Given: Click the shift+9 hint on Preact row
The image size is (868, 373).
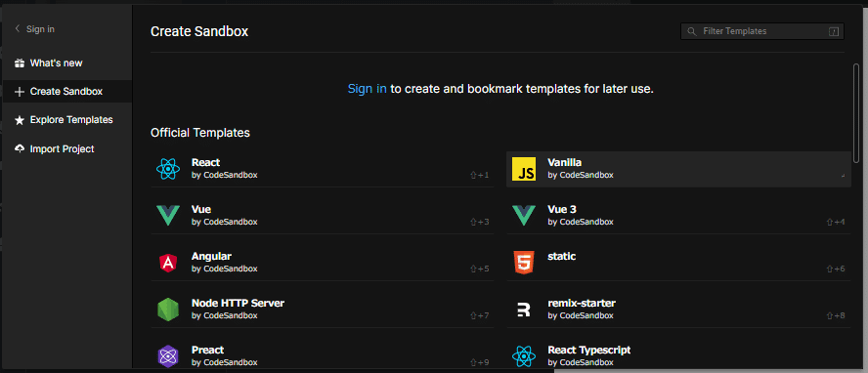Looking at the screenshot, I should click(x=479, y=362).
